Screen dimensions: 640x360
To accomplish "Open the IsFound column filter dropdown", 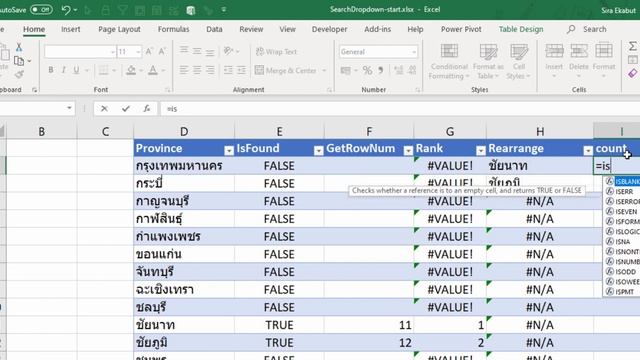I will tap(318, 151).
